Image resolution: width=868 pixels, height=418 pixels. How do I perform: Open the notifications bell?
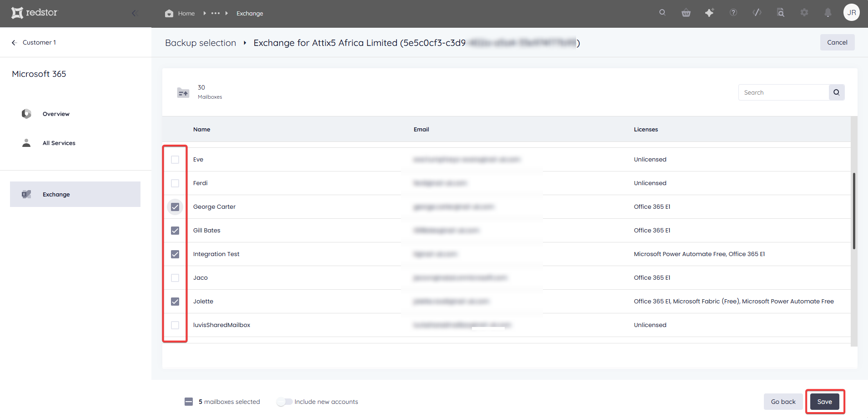828,13
